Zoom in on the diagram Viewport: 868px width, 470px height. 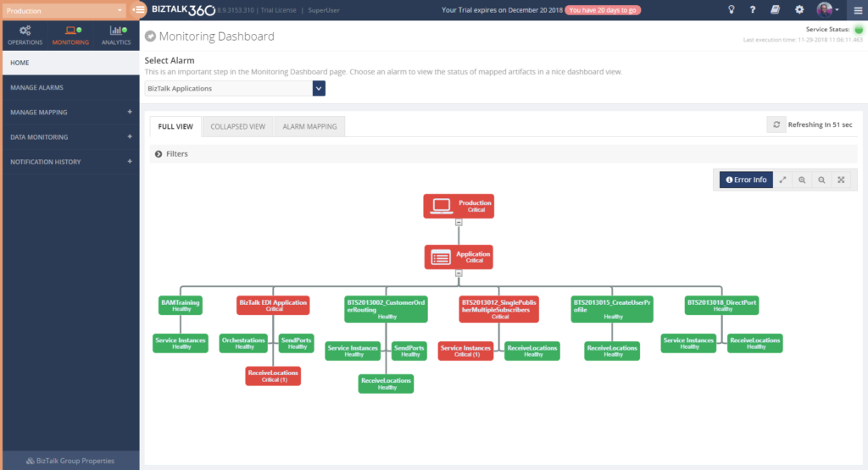pyautogui.click(x=802, y=180)
